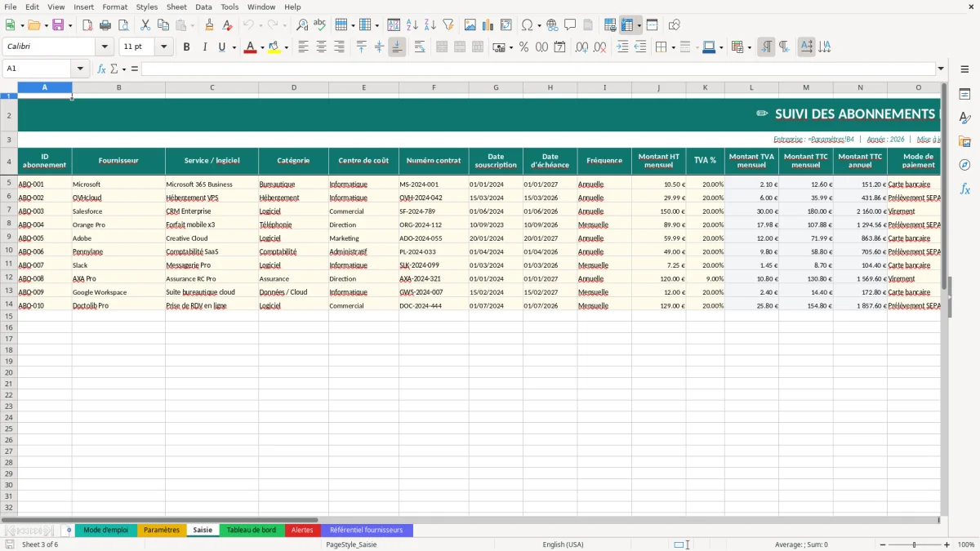Click the AutoFilter funnel icon
This screenshot has height=551, width=980.
(448, 25)
